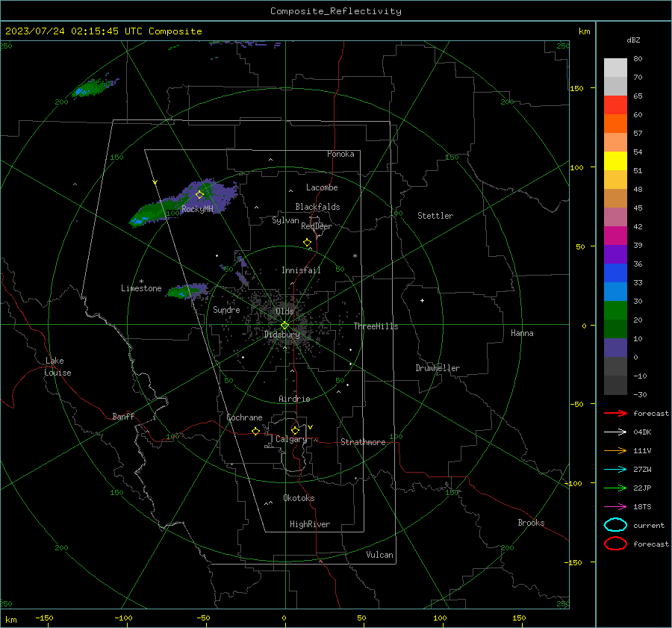Click the red forecast arrow in legend
The image size is (672, 628).
coord(615,413)
